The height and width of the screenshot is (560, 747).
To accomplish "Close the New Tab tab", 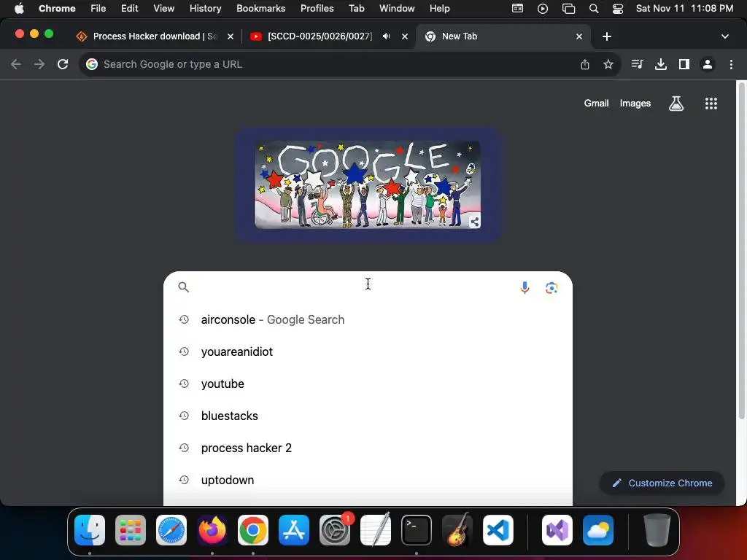I will pyautogui.click(x=579, y=36).
